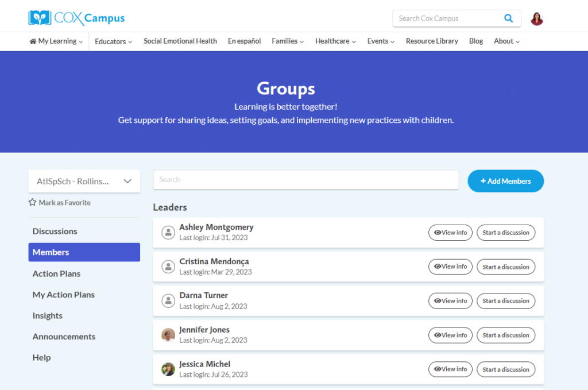Open the user profile avatar menu
Viewport: 588px width, 390px height.
coord(537,19)
